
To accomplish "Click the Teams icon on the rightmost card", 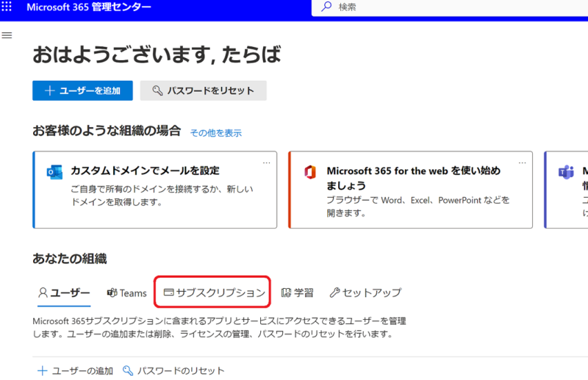I will pos(565,172).
